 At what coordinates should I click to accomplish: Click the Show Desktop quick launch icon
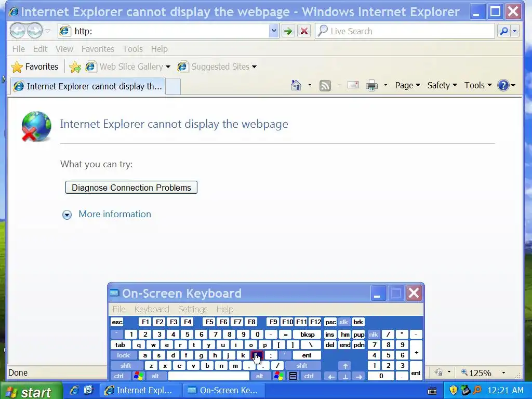[x=88, y=390]
